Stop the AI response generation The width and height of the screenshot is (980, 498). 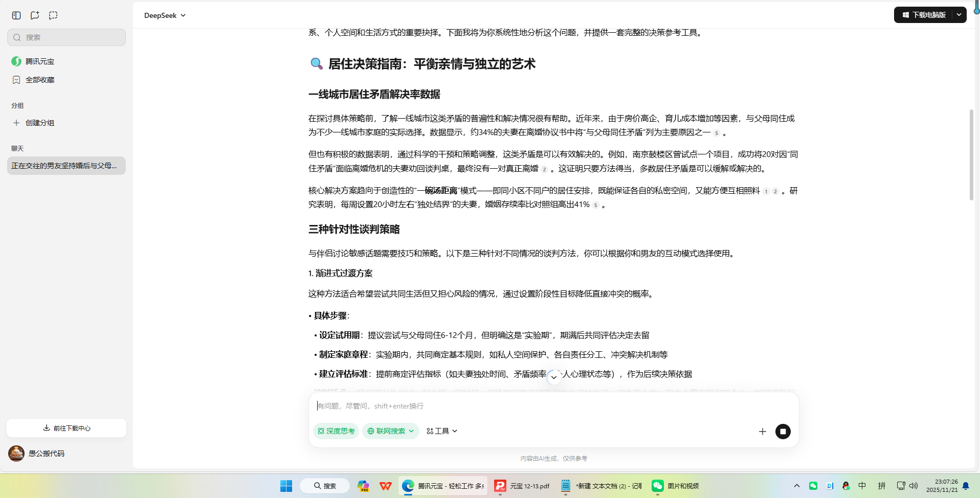click(783, 431)
